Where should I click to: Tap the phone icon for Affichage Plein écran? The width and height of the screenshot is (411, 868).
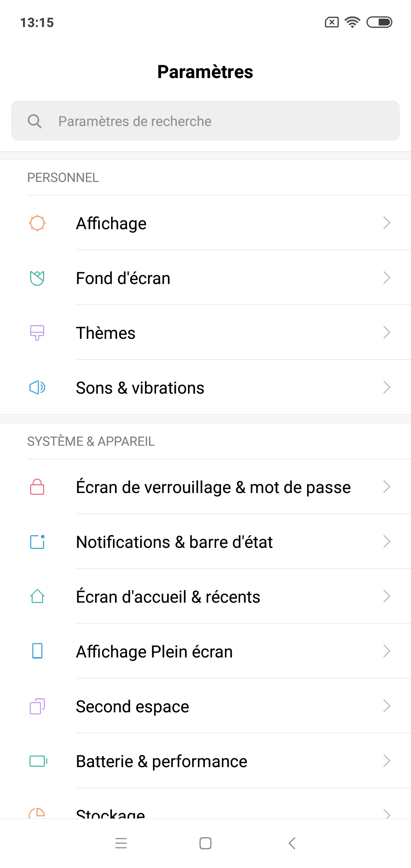pos(37,651)
